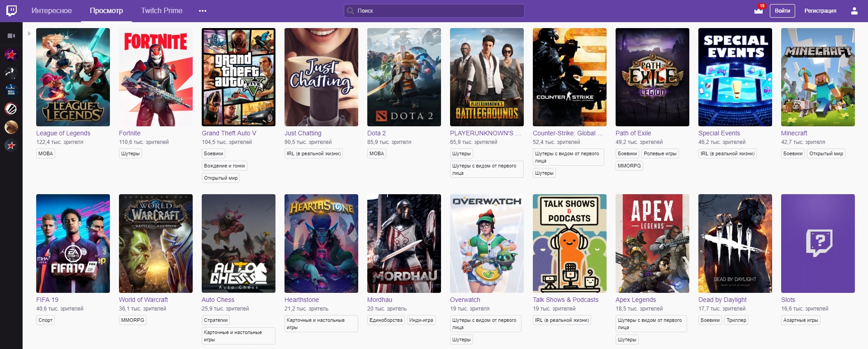Open the Overwatch cover art
The image size is (868, 349).
[x=487, y=244]
